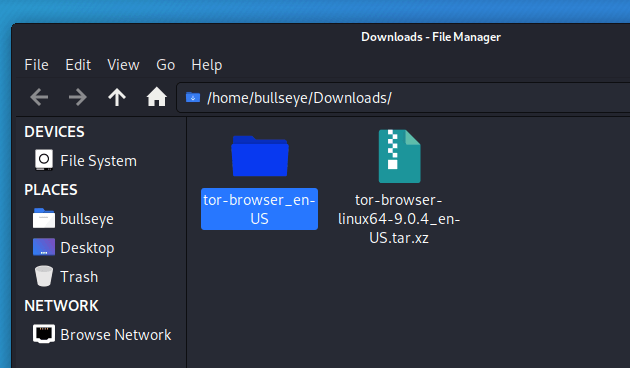Click the DEVICES sidebar heading
This screenshot has height=368, width=630.
coord(54,132)
